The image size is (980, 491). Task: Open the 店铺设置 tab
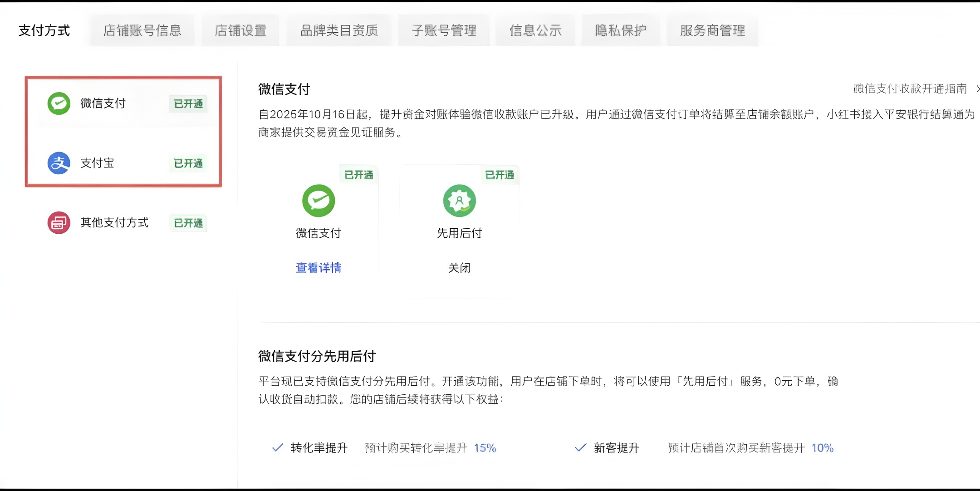pos(240,30)
